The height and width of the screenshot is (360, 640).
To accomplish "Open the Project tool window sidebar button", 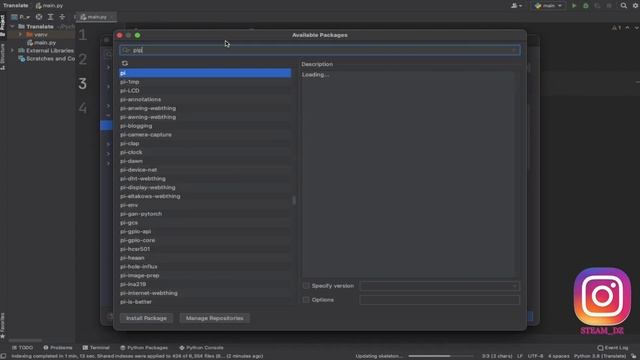I will [x=3, y=25].
